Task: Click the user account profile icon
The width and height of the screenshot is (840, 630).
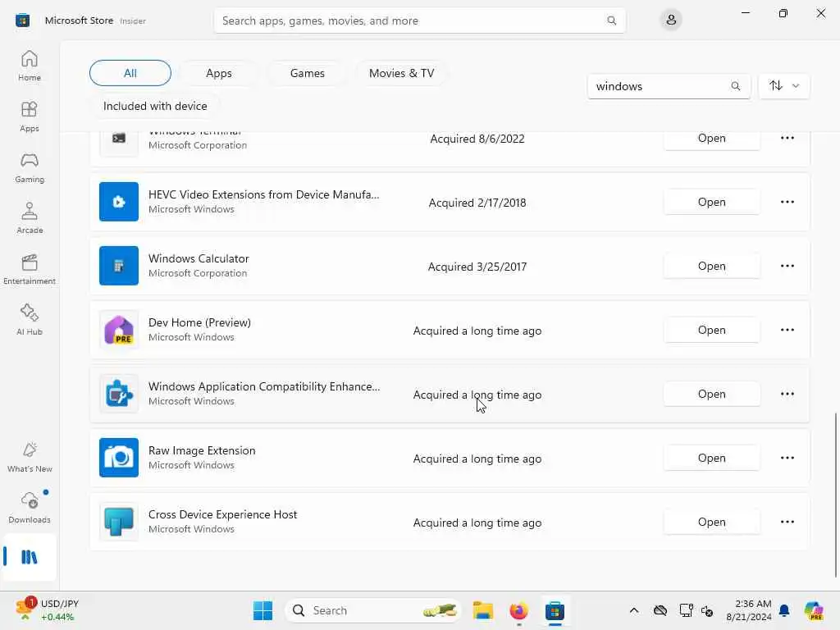Action: pyautogui.click(x=671, y=21)
